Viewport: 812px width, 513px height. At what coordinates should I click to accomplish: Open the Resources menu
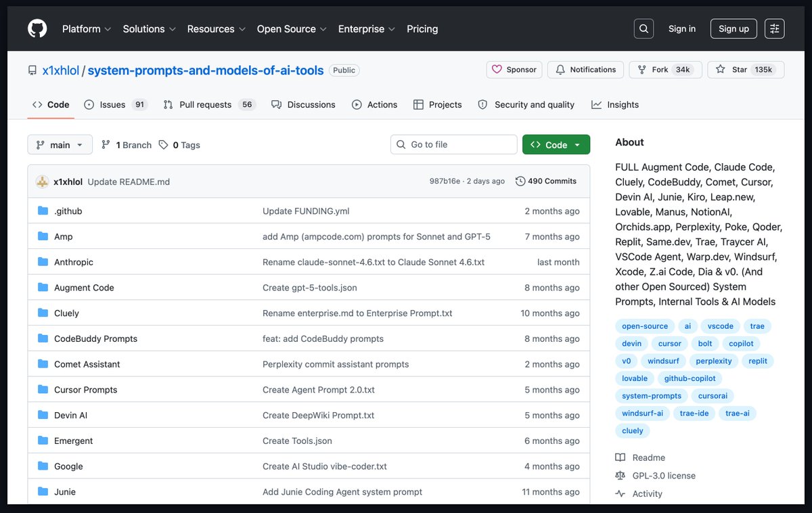tap(216, 29)
